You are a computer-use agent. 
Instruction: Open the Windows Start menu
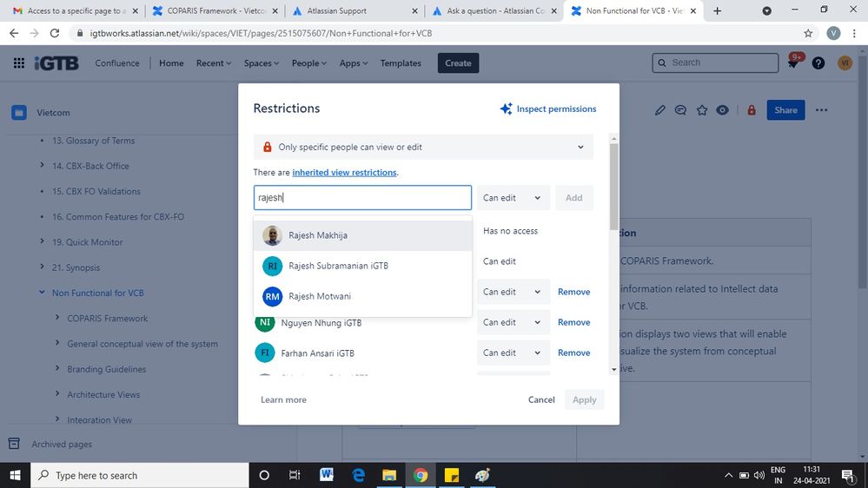(x=15, y=475)
